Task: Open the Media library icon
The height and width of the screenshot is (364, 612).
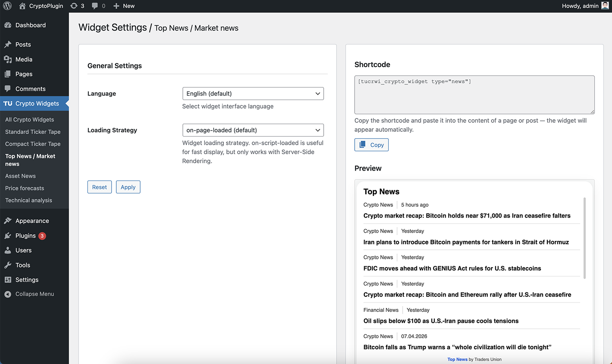Action: tap(7, 59)
